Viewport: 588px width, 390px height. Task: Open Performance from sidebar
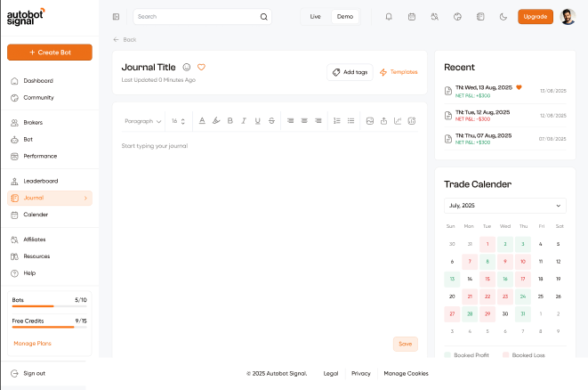tap(50, 156)
